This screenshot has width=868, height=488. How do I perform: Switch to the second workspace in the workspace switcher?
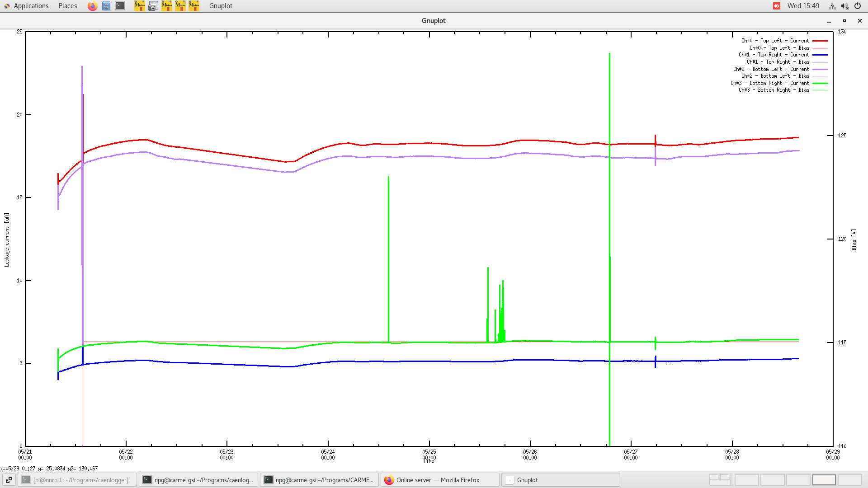(x=746, y=479)
